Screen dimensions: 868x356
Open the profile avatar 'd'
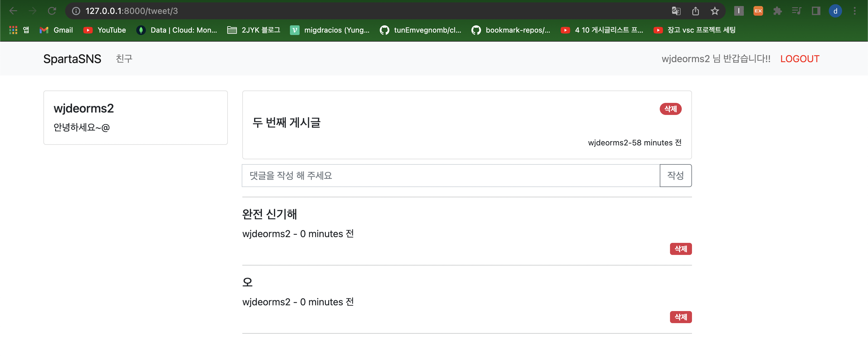pyautogui.click(x=835, y=11)
